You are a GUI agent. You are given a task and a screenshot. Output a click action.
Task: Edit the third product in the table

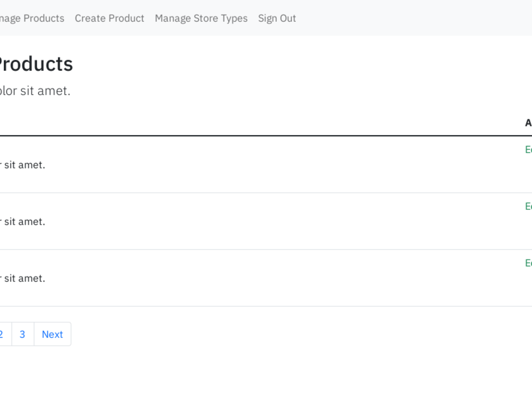pyautogui.click(x=528, y=263)
